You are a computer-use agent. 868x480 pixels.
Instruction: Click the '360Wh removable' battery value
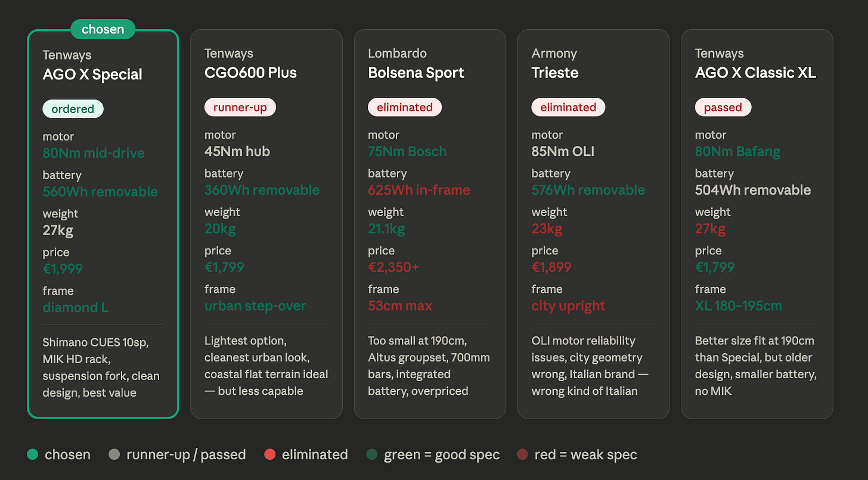[x=262, y=190]
